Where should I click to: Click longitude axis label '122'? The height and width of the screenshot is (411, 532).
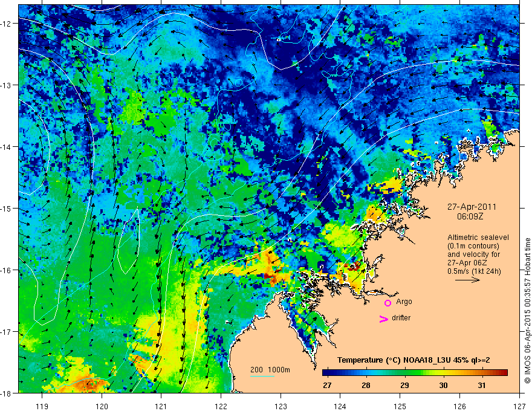coord(221,406)
